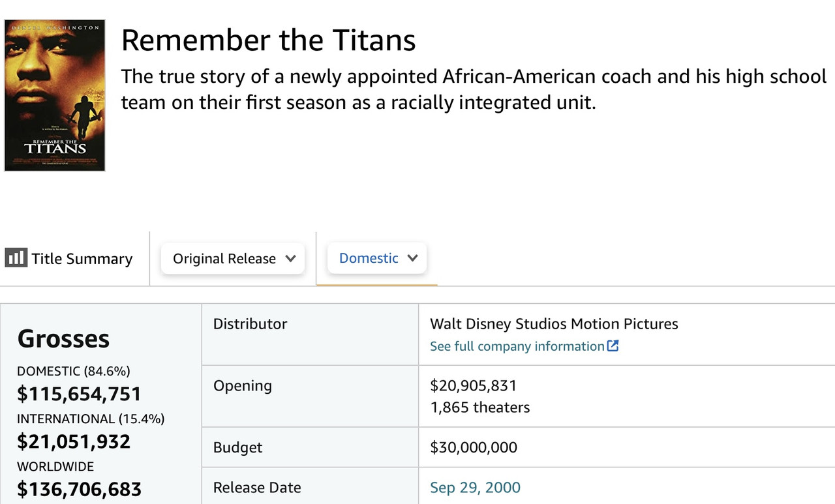Screen dimensions: 835x504
Task: Select the domestic gross $115,654,751 figure
Action: click(x=79, y=394)
